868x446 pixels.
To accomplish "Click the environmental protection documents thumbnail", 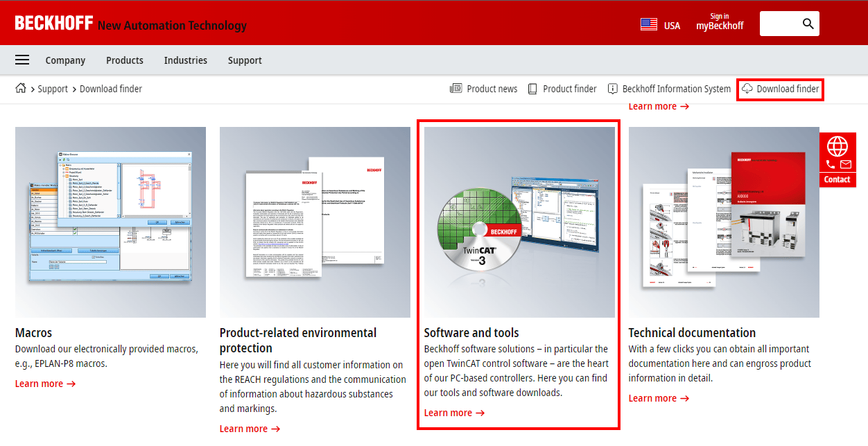I will click(315, 222).
